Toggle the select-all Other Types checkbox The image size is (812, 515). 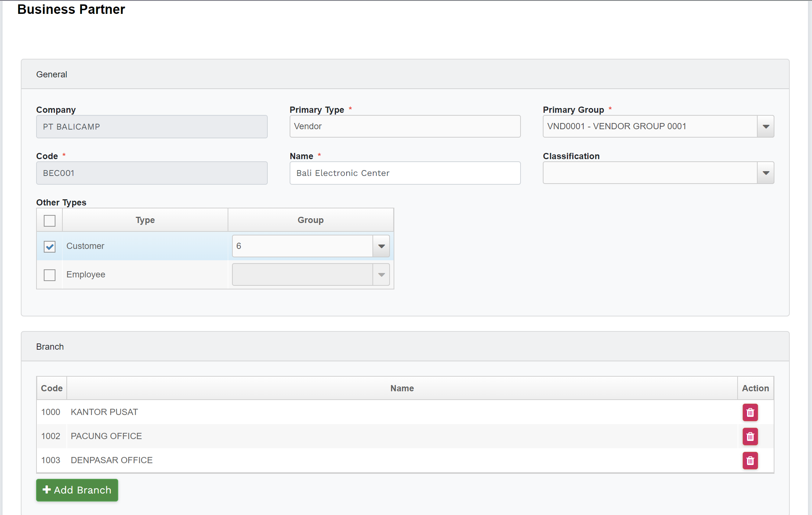(50, 220)
